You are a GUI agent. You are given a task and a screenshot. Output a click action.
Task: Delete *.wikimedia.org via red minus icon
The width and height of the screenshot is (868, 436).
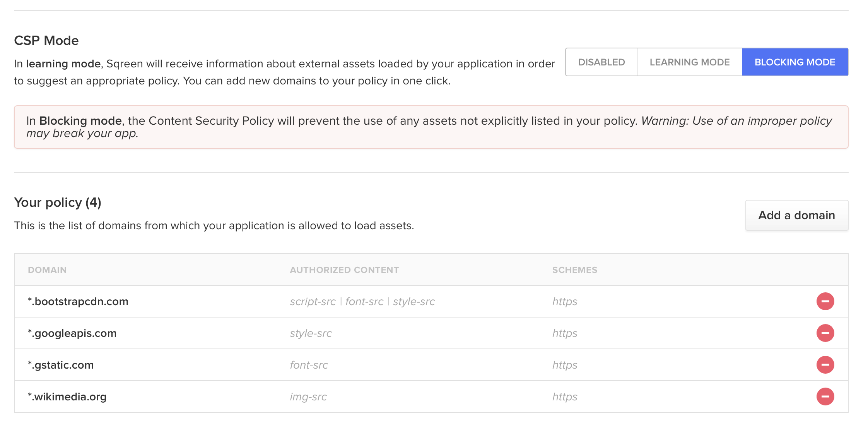pyautogui.click(x=825, y=397)
